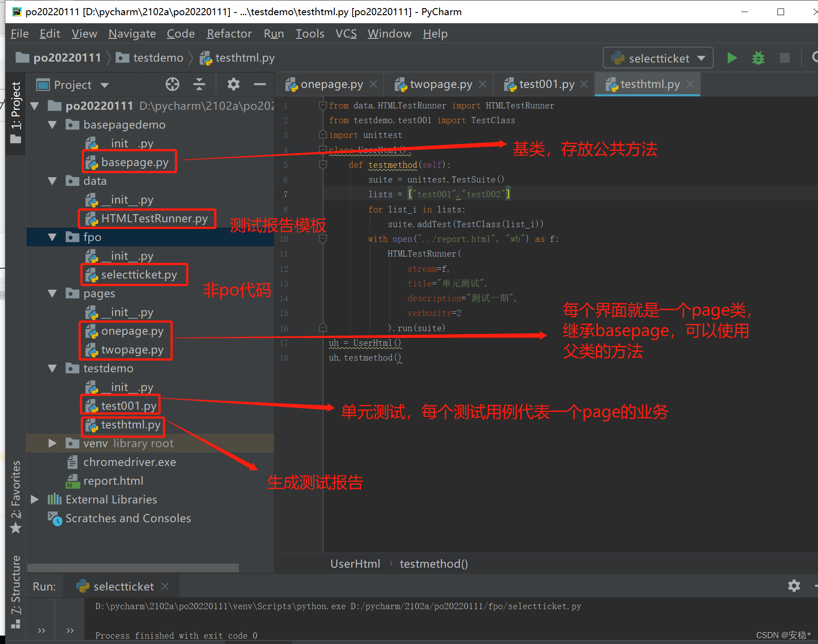Open Run console settings gear
818x644 pixels.
click(794, 586)
